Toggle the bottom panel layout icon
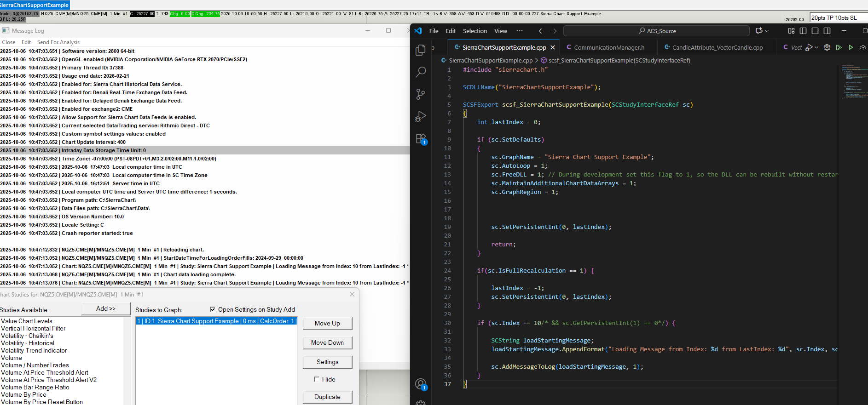 tap(815, 31)
